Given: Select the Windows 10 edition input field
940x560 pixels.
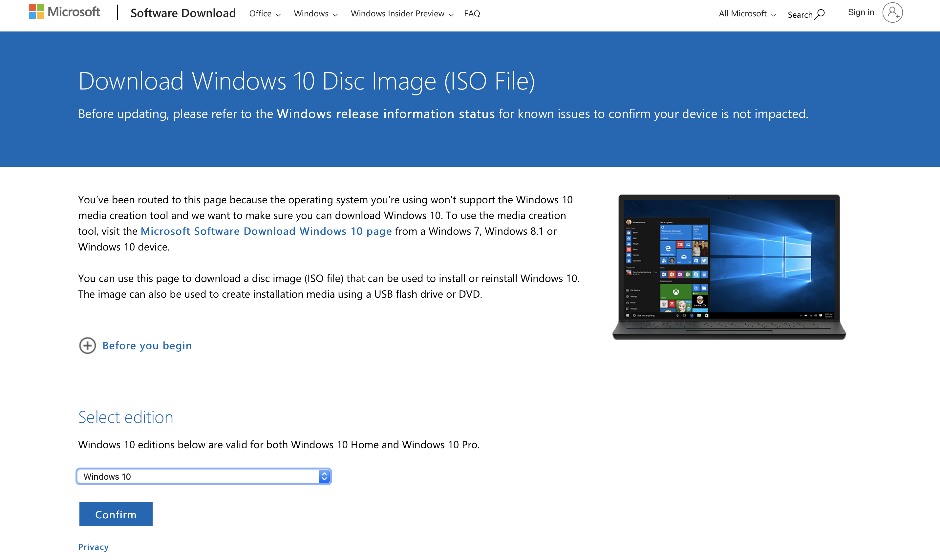Looking at the screenshot, I should coord(203,476).
